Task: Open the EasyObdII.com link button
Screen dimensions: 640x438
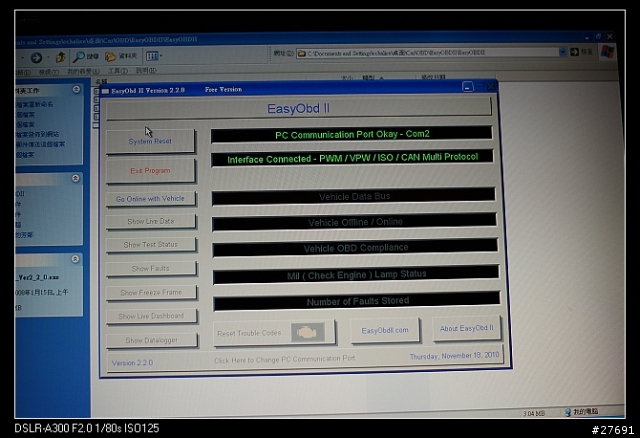Action: click(x=385, y=330)
